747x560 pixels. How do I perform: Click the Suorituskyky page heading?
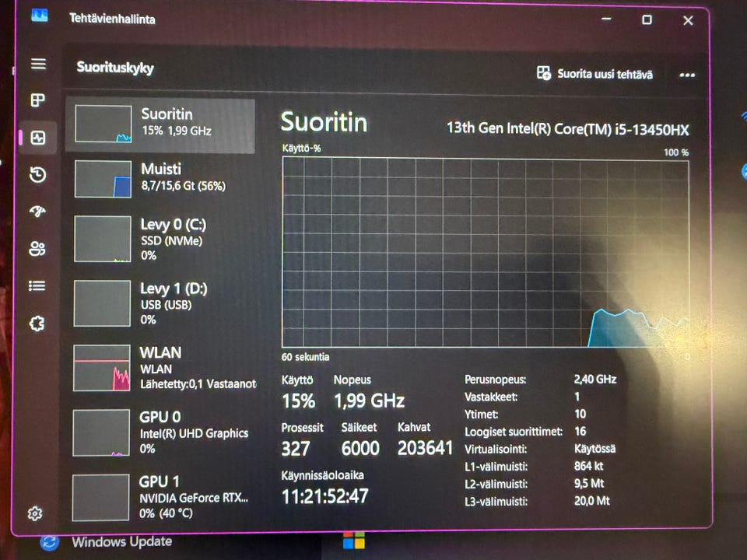click(x=115, y=68)
